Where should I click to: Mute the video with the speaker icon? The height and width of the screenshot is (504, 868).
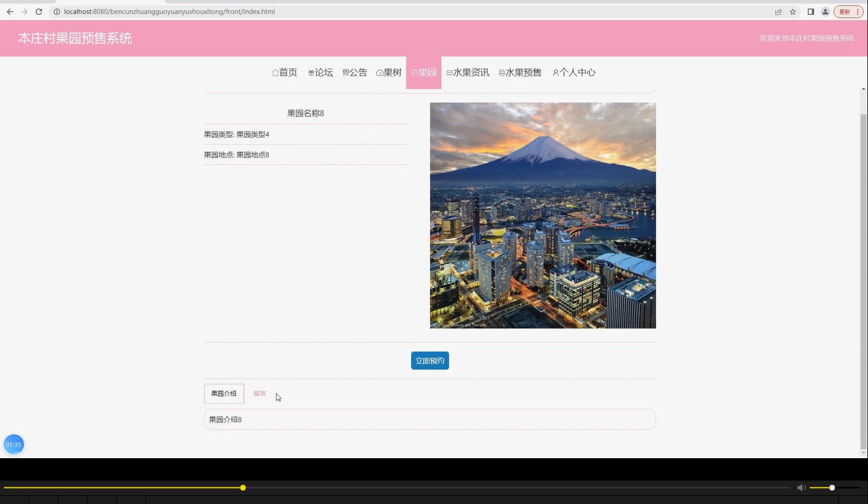click(x=801, y=487)
